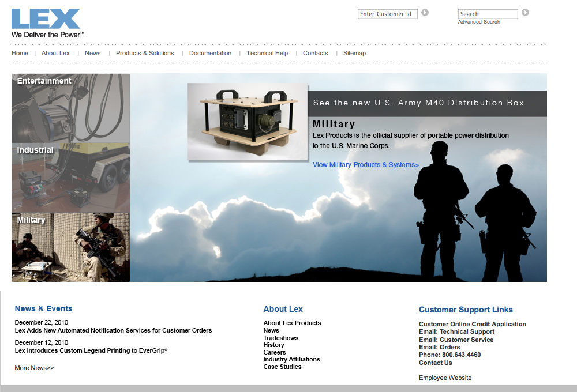Screen dimensions: 577x392
Task: Click the December 12, 2010 date text
Action: tap(41, 343)
